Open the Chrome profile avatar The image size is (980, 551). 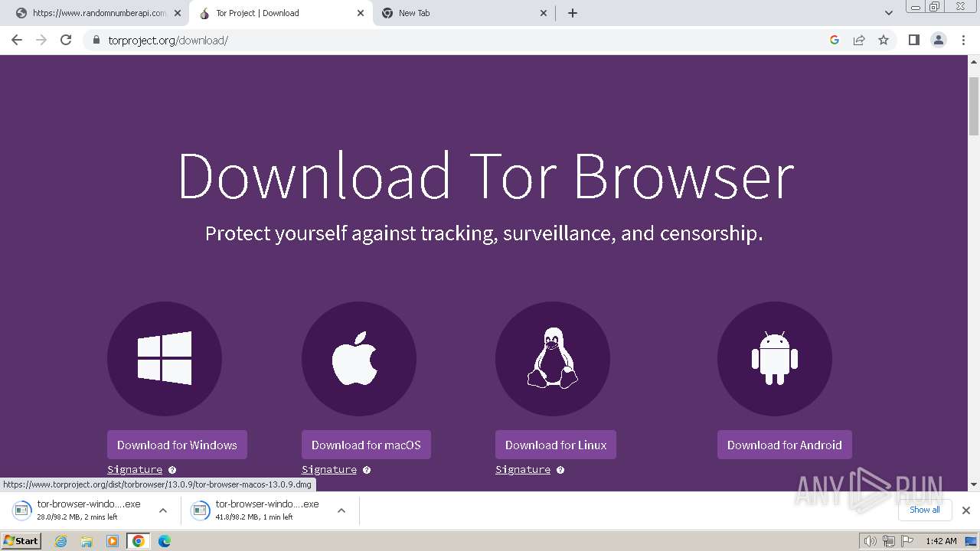939,40
